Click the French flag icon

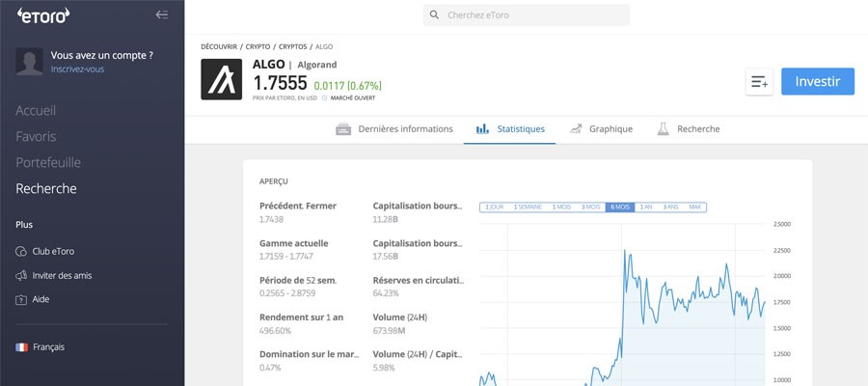21,347
